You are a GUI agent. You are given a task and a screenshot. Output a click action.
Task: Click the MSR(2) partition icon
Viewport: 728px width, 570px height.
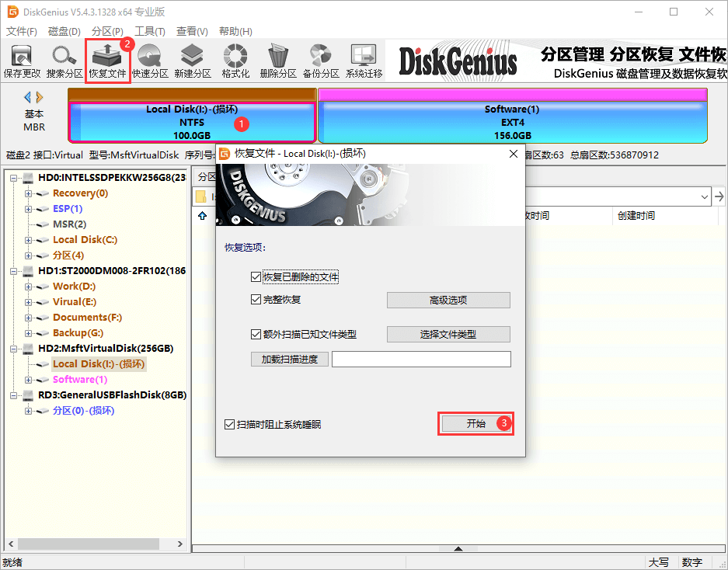(43, 224)
